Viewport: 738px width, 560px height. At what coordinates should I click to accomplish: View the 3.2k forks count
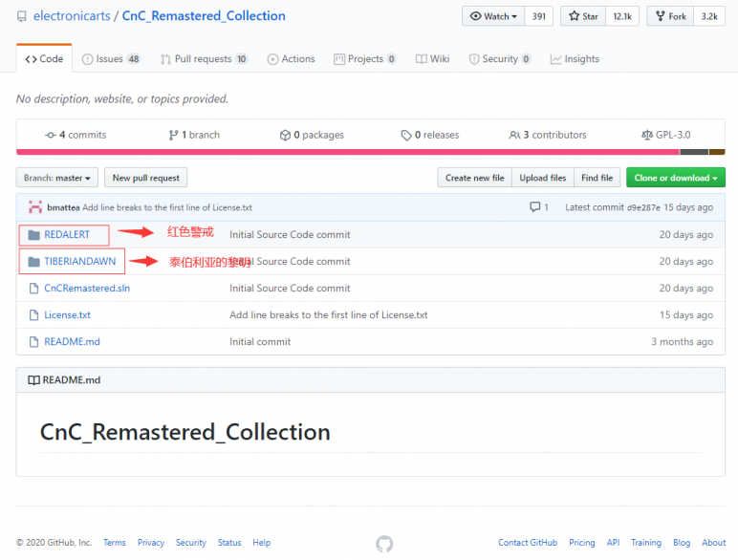[x=709, y=16]
